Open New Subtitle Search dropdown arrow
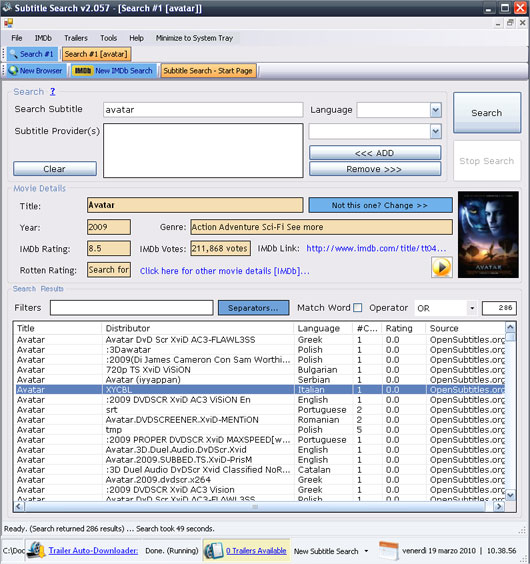 [x=366, y=551]
